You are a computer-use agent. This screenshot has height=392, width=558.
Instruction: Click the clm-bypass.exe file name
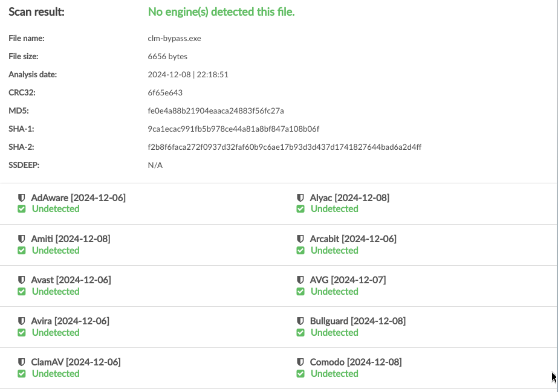pyautogui.click(x=174, y=39)
